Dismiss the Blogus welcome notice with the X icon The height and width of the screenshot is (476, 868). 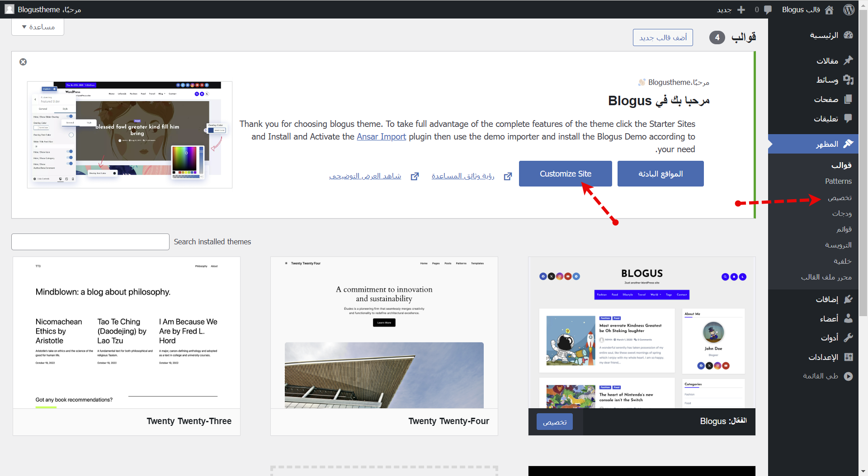pyautogui.click(x=23, y=62)
